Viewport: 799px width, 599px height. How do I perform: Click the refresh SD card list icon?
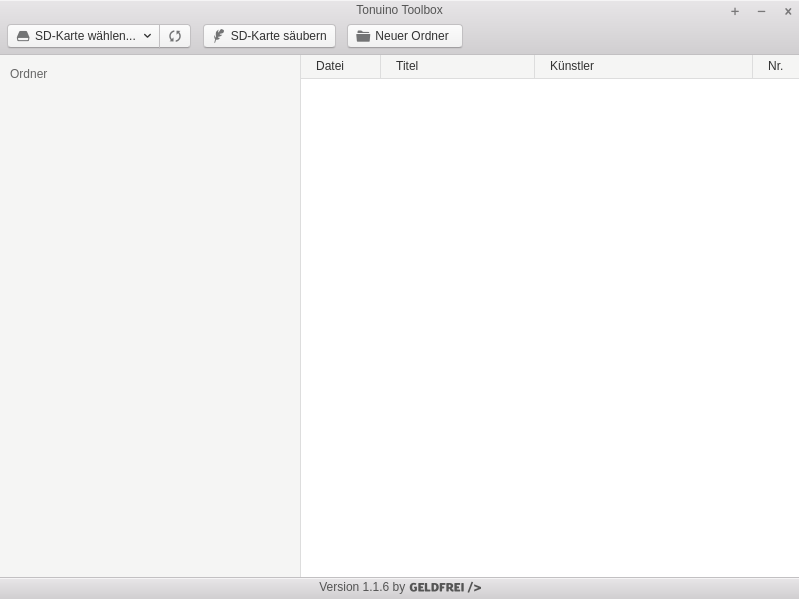[x=175, y=36]
